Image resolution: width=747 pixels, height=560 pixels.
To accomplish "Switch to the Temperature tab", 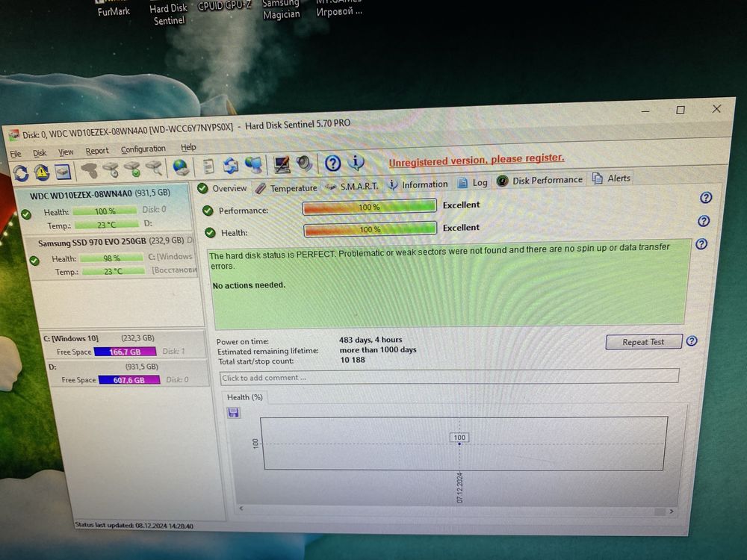I will tap(286, 188).
